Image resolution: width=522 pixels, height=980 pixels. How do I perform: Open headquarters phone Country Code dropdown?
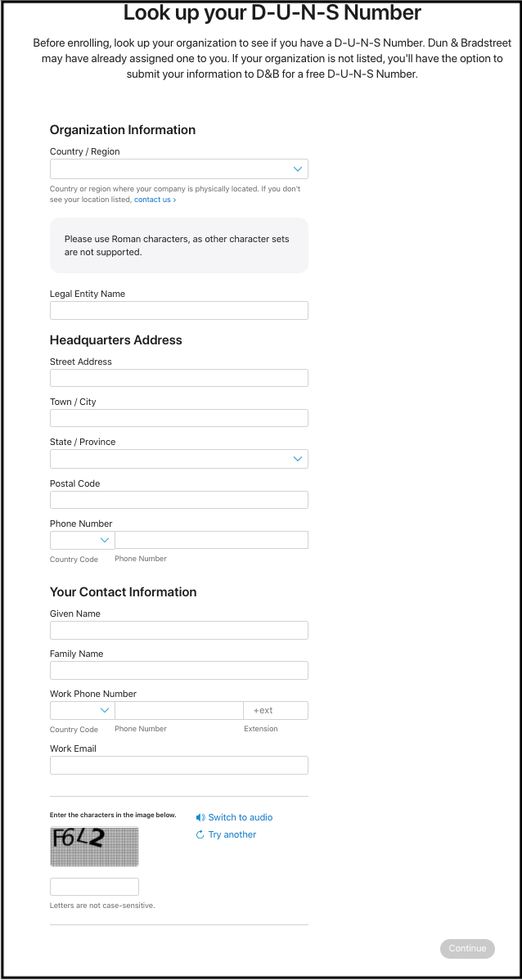83,540
